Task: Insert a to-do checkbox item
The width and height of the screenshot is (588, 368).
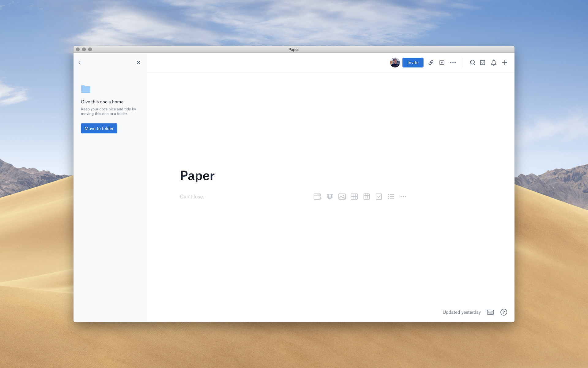Action: (379, 197)
